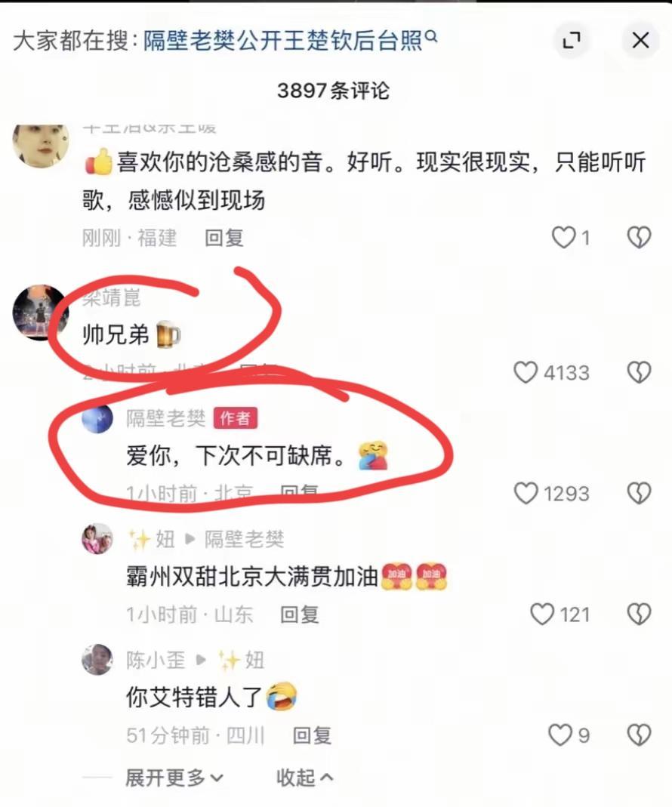The image size is (672, 807).
Task: Close the comments panel
Action: [x=640, y=39]
